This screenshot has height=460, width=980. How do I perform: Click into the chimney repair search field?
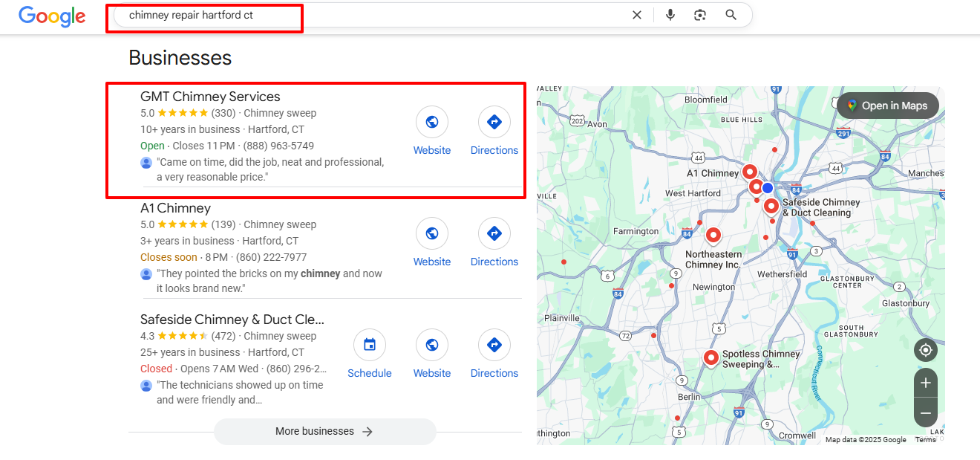point(371,15)
